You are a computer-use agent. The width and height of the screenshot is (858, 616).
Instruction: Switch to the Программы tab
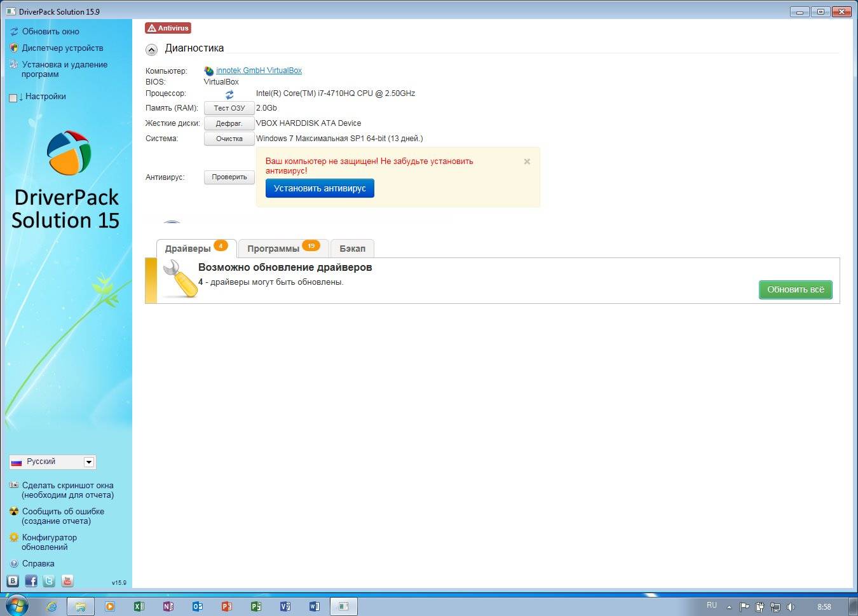283,249
